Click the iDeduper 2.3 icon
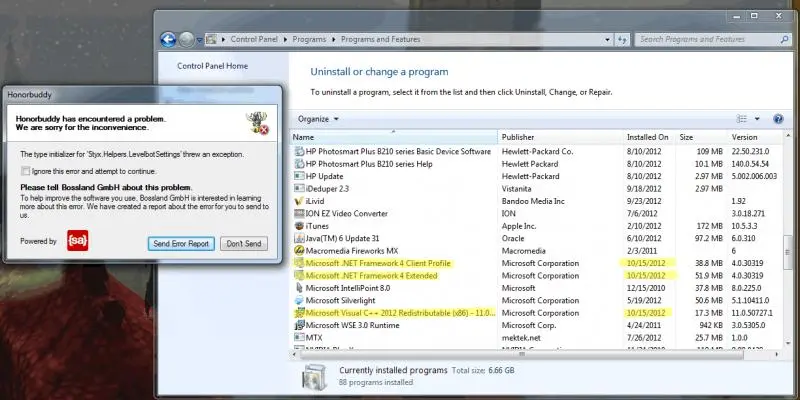800x400 pixels. pos(299,189)
